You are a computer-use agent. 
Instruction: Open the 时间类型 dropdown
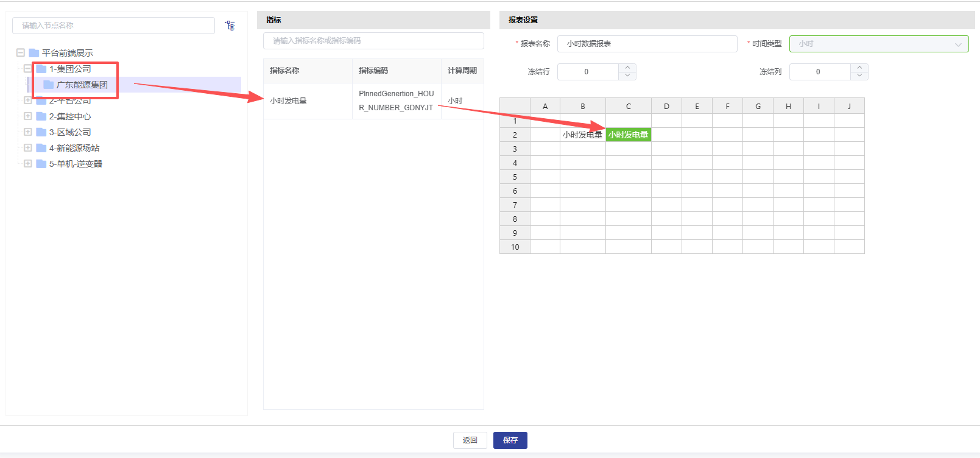[x=878, y=44]
